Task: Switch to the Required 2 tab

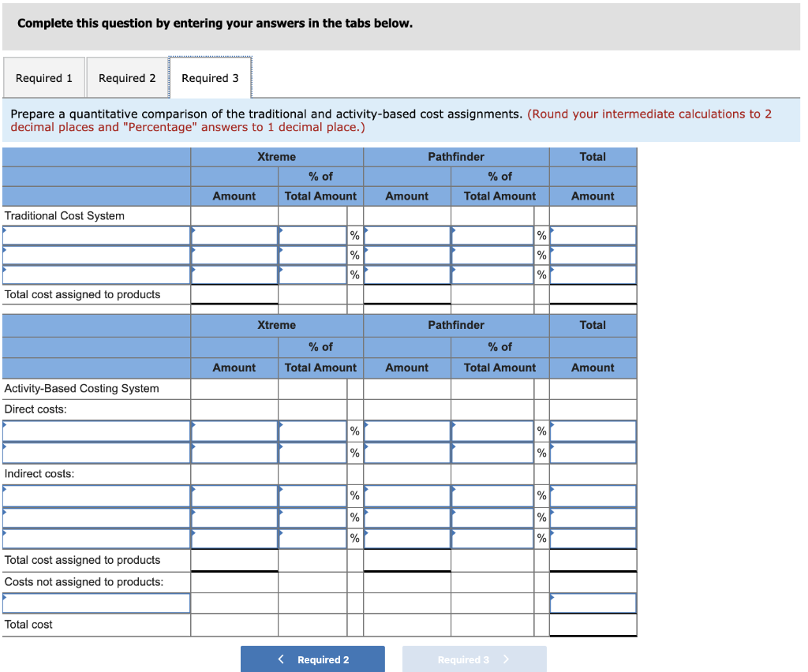Action: 127,77
